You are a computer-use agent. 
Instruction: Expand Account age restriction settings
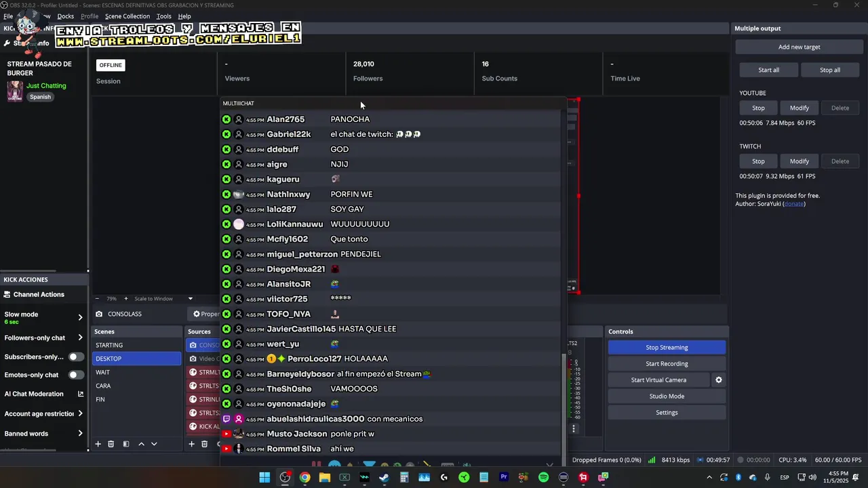[x=80, y=413]
